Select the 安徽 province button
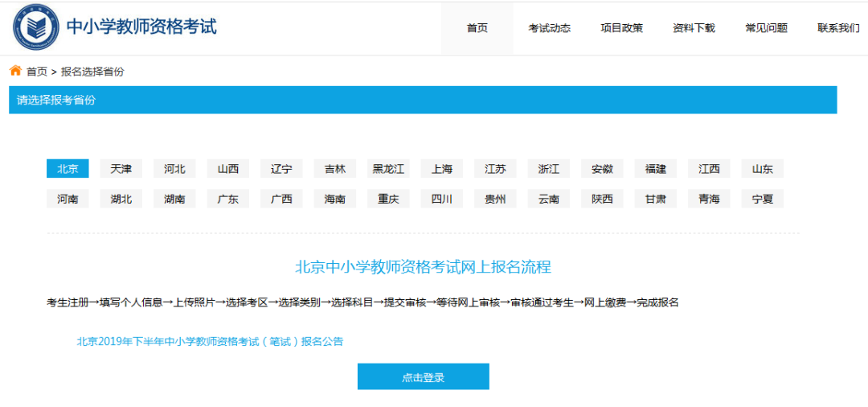 (x=602, y=169)
